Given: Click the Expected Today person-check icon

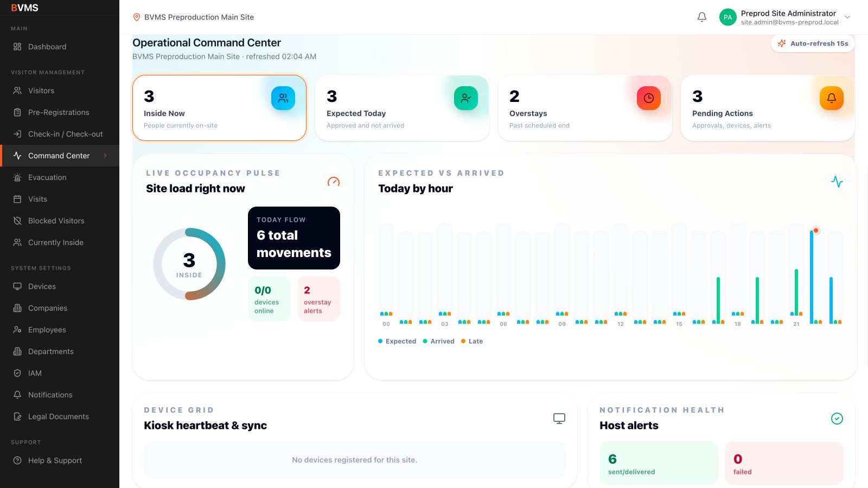Looking at the screenshot, I should pyautogui.click(x=466, y=98).
